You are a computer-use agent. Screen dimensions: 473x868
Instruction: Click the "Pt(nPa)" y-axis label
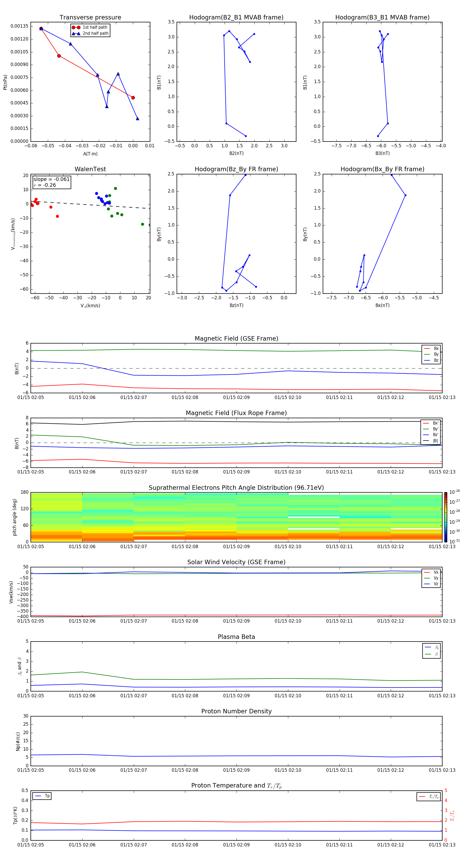pos(5,82)
